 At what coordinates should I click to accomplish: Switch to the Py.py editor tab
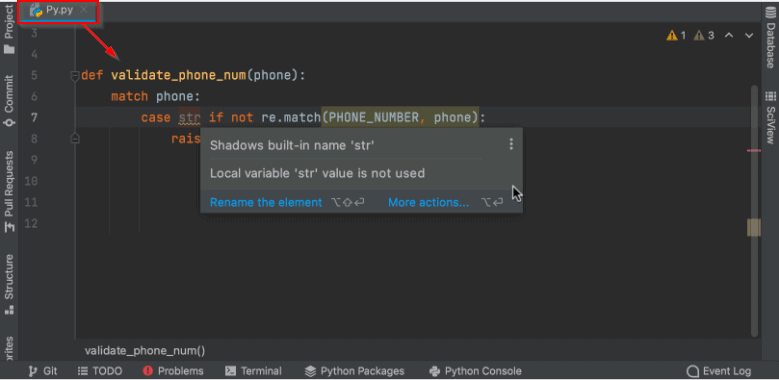(x=59, y=10)
